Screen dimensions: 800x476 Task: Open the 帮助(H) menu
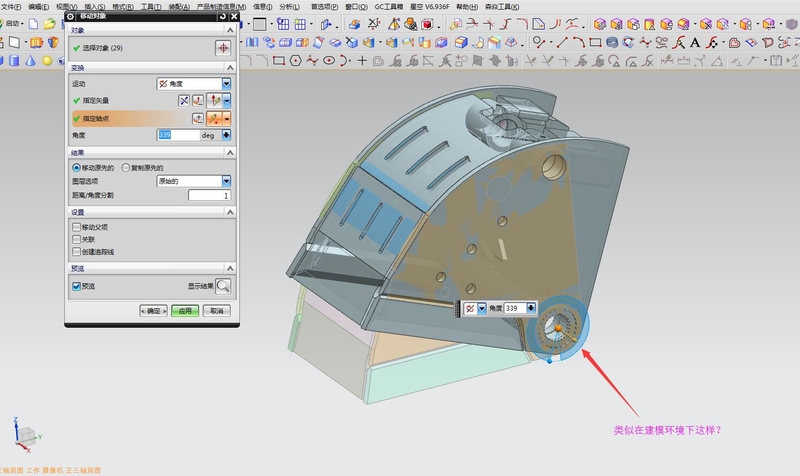click(467, 7)
